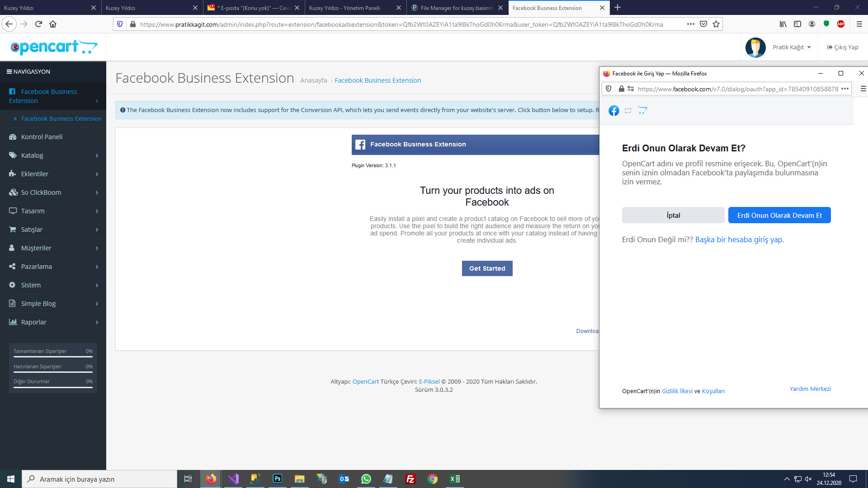Click the Pratik Kağıt profile avatar
Viewport: 868px width, 488px height.
pyautogui.click(x=755, y=47)
